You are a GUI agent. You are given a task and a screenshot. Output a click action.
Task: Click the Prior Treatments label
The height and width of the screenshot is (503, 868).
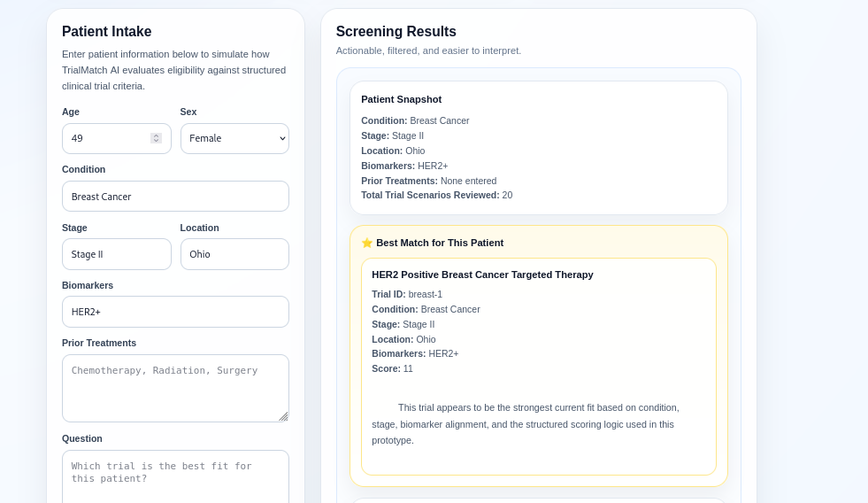99,343
